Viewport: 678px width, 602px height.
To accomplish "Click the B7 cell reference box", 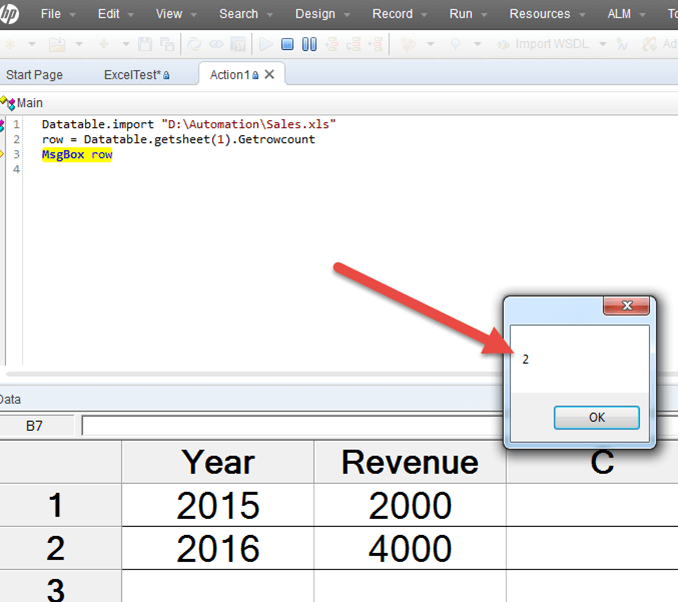I will pyautogui.click(x=36, y=426).
